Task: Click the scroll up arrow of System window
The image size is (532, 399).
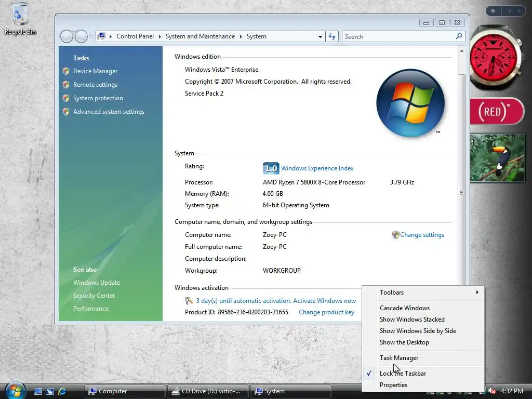Action: 461,51
